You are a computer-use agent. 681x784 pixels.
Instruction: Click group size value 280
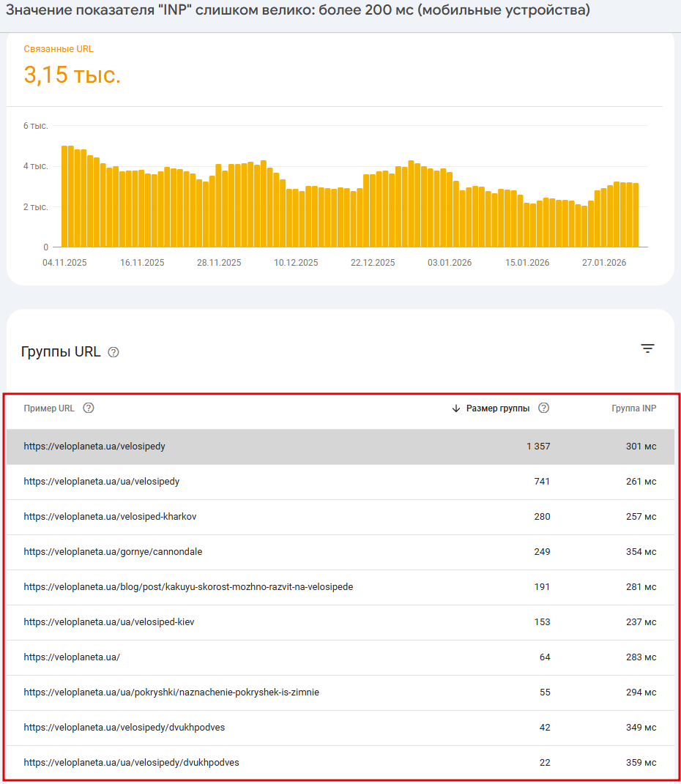coord(542,517)
